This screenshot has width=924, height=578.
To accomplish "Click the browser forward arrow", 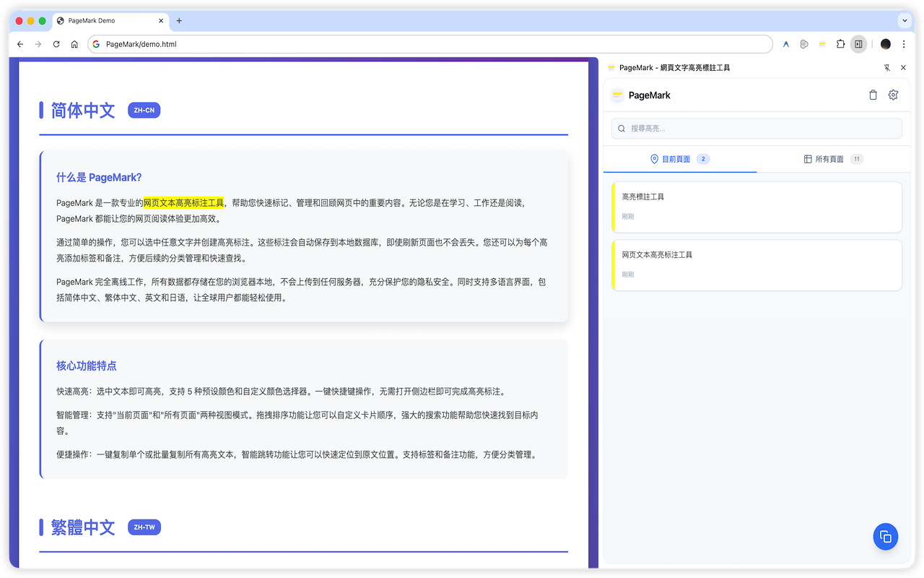I will click(38, 44).
